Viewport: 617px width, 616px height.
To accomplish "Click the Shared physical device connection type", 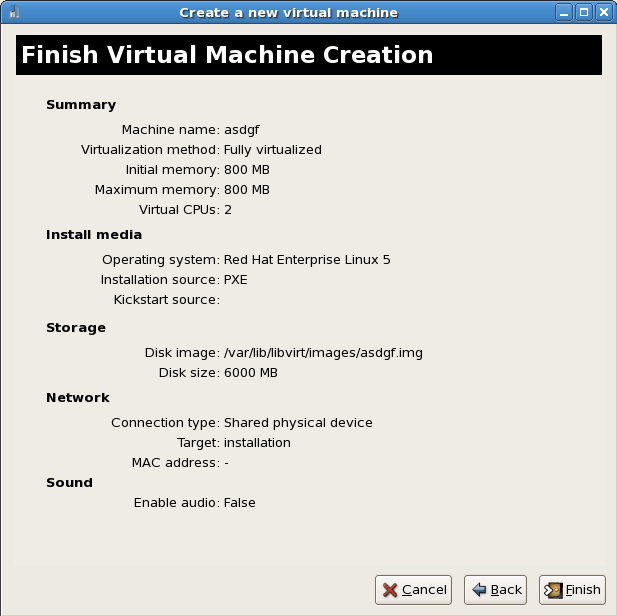I will coord(297,422).
